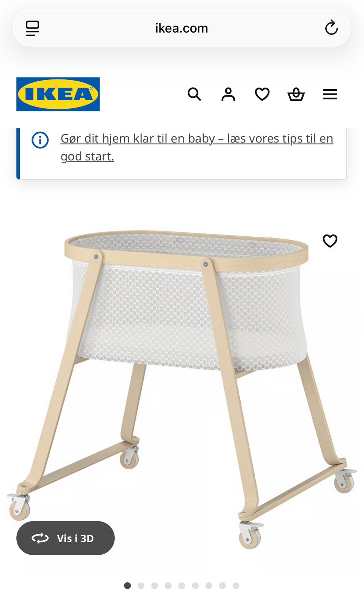This screenshot has width=364, height=608.
Task: Select the first carousel dot
Action: (x=127, y=586)
